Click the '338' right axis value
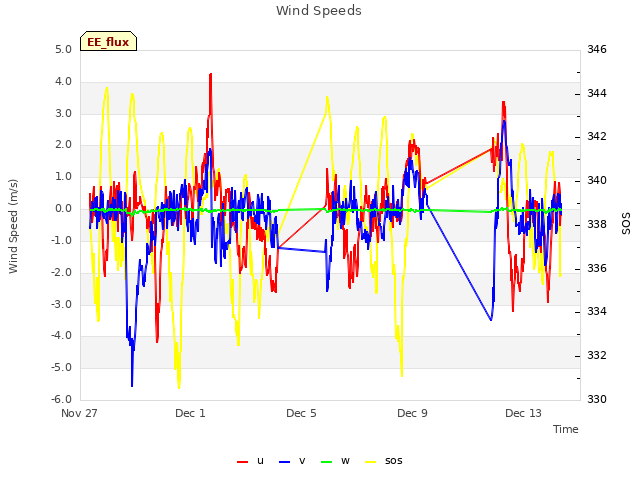Screen dimensions: 640x480 (x=597, y=224)
